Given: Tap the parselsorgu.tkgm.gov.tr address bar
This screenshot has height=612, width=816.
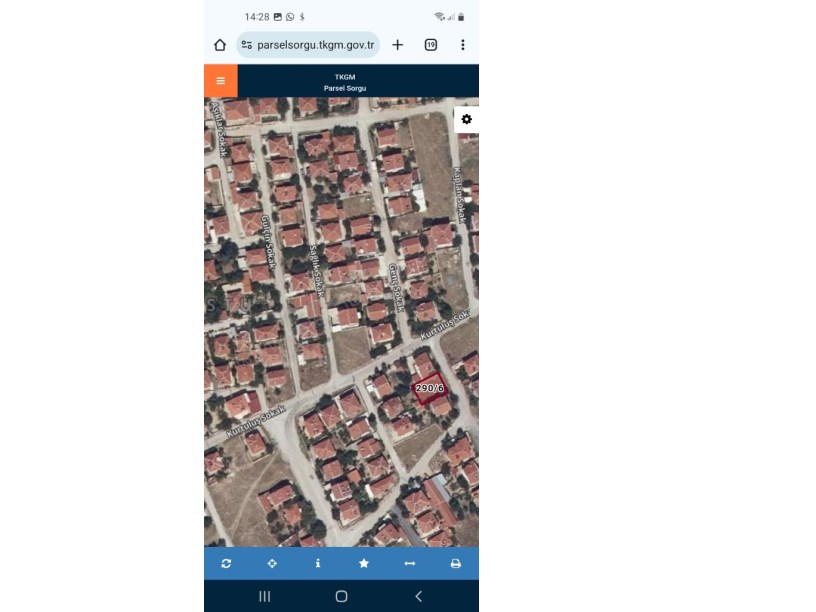Looking at the screenshot, I should tap(308, 45).
